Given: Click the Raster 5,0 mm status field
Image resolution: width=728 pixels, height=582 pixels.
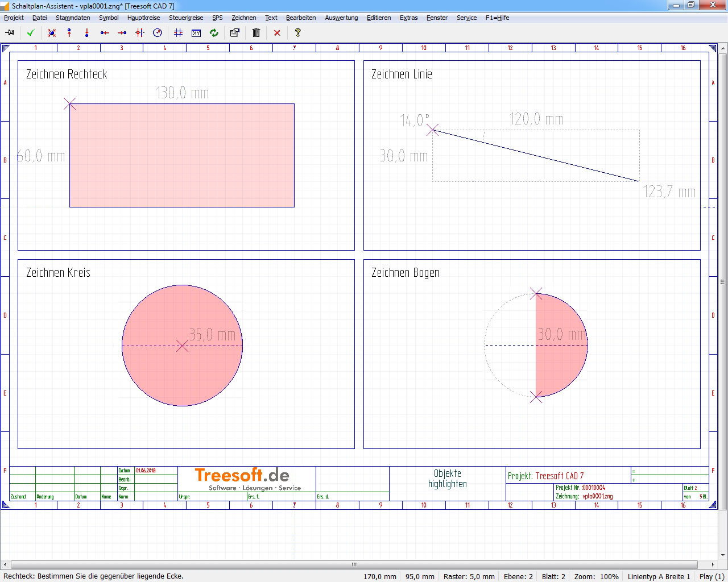Looking at the screenshot, I should 469,576.
